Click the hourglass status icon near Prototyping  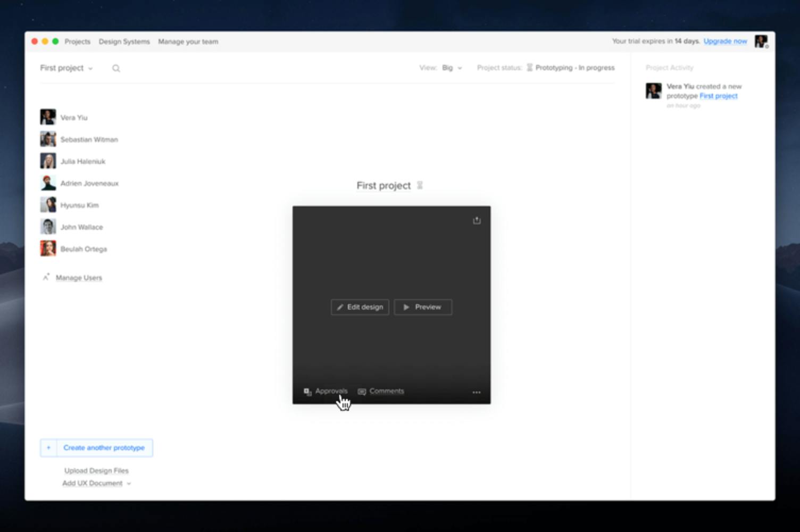tap(529, 68)
